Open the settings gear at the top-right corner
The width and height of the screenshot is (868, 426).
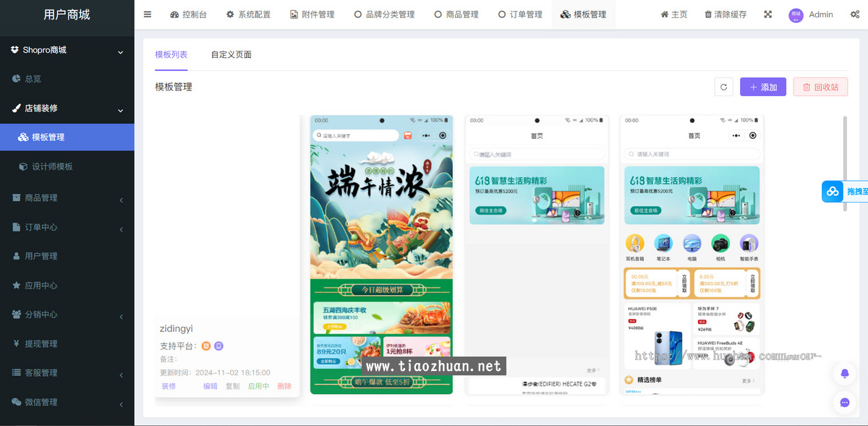tap(855, 14)
